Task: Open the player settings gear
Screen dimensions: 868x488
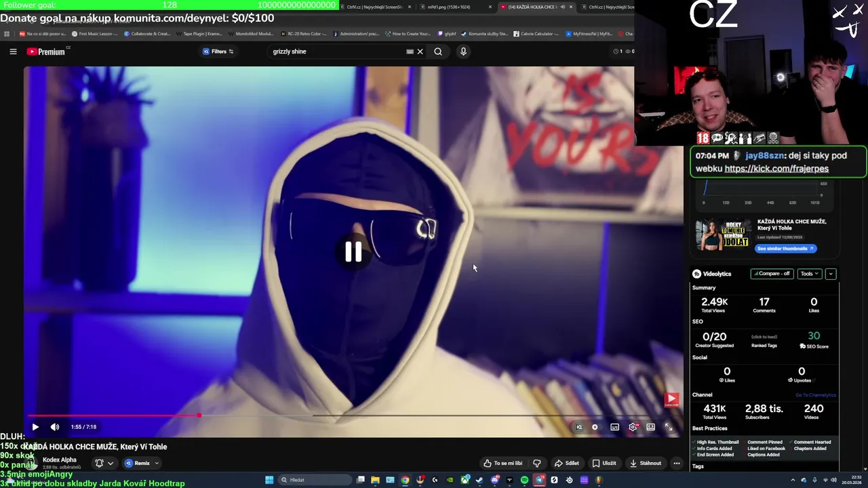Action: coord(633,427)
